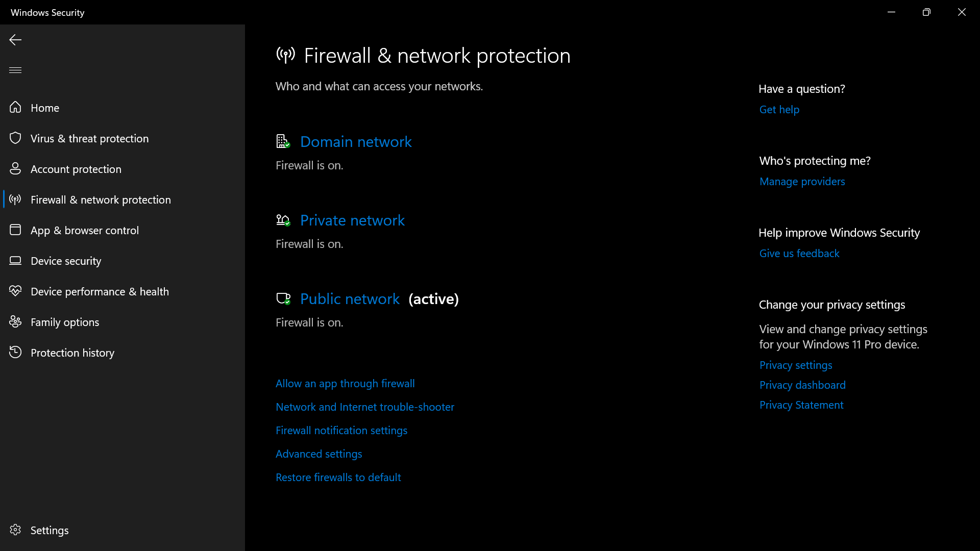Image resolution: width=980 pixels, height=551 pixels.
Task: Open the Domain network settings
Action: tap(356, 142)
